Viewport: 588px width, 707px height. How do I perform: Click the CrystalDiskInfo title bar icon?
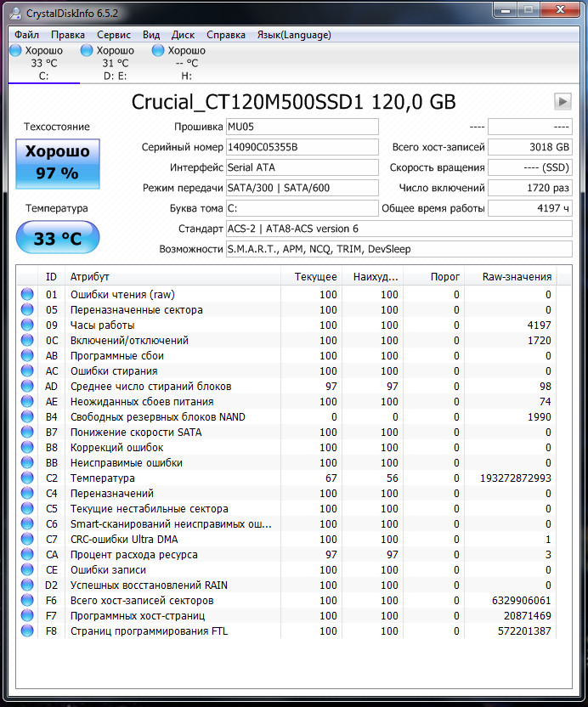tap(16, 14)
